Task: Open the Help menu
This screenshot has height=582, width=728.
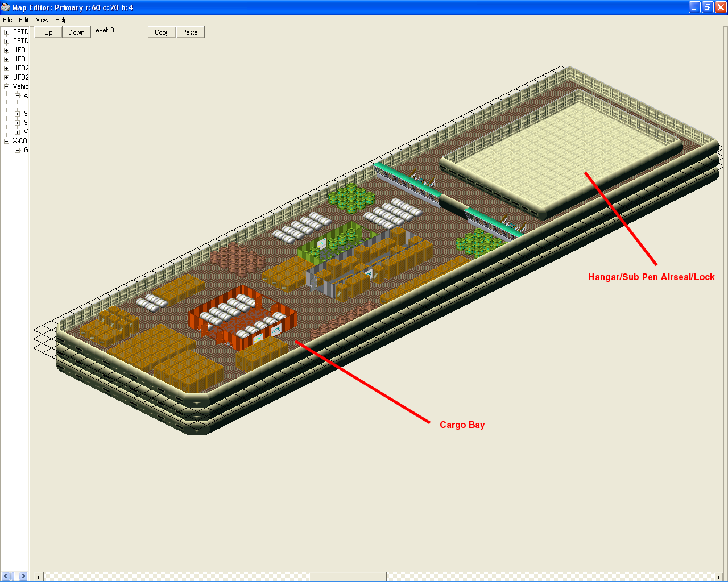Action: (x=61, y=20)
